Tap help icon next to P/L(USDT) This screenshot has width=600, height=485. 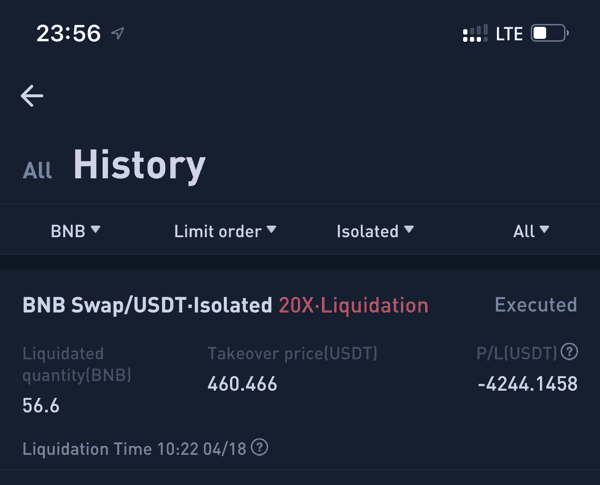click(569, 352)
